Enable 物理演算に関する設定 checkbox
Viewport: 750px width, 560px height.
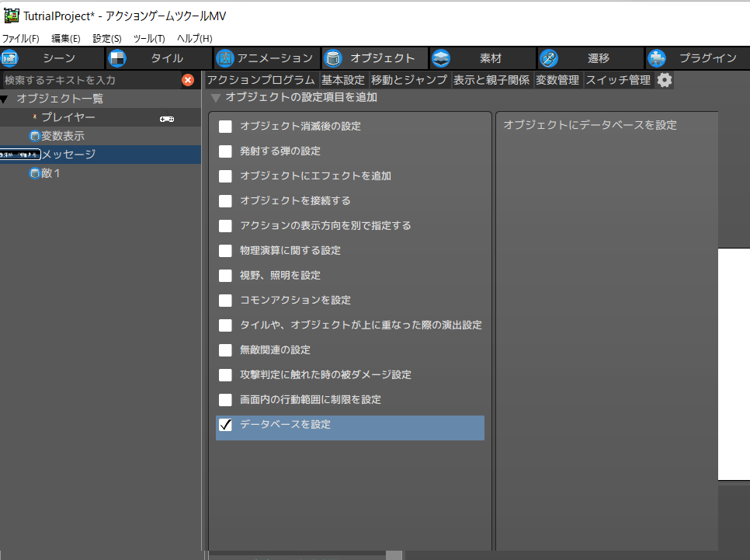[x=225, y=251]
